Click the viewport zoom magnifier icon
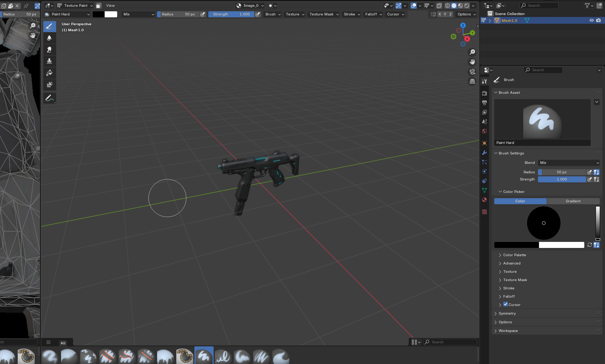This screenshot has height=364, width=605. (472, 52)
